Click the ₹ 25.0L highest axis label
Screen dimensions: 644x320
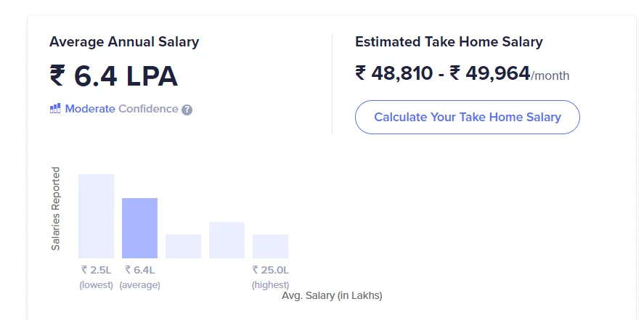click(270, 276)
